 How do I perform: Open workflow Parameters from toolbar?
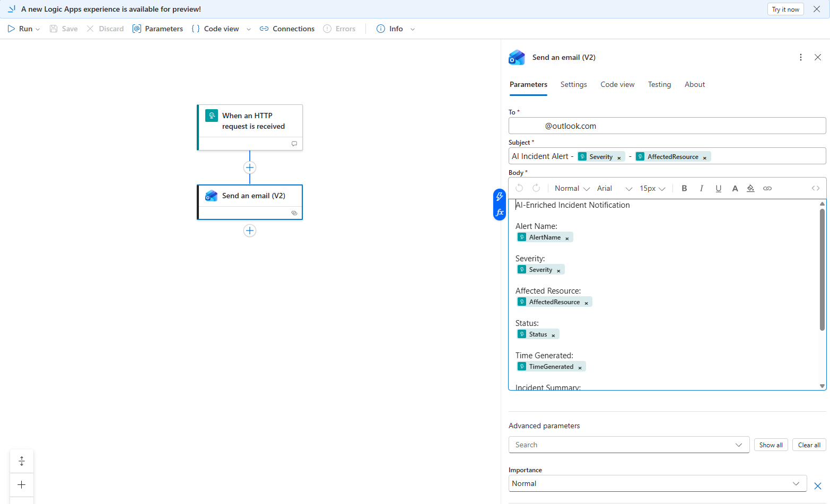(158, 29)
